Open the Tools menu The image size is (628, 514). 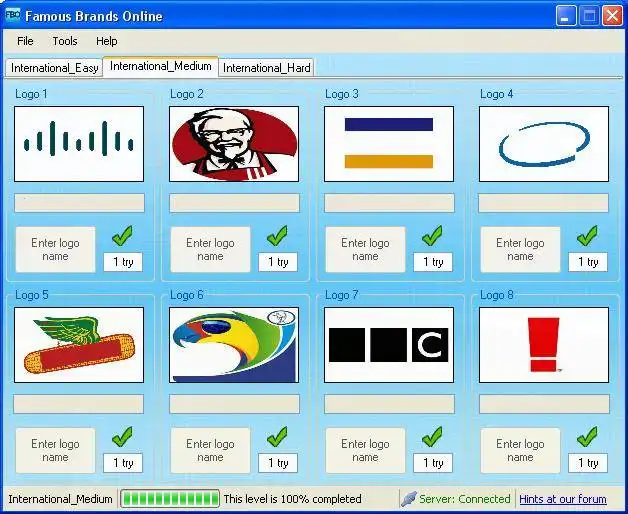point(65,41)
